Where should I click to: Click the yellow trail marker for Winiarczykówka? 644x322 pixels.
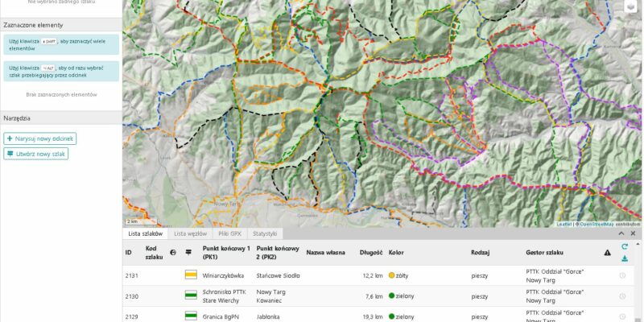coord(191,275)
